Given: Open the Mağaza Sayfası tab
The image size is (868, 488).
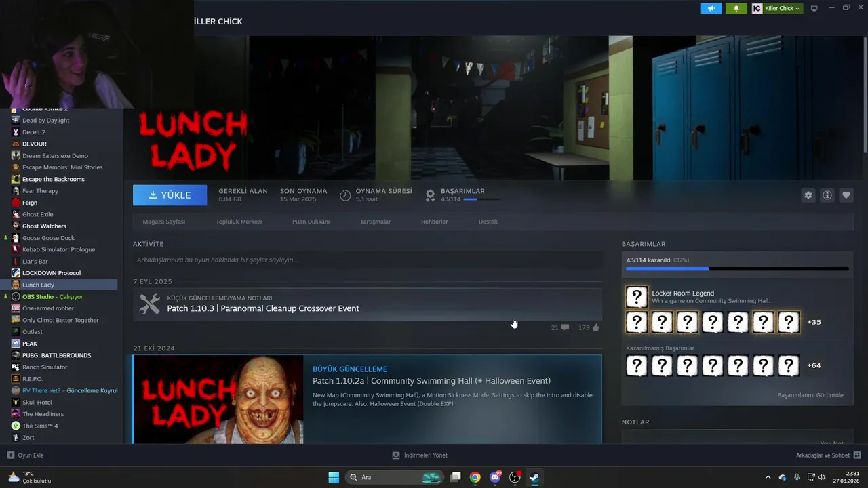Looking at the screenshot, I should tap(164, 222).
